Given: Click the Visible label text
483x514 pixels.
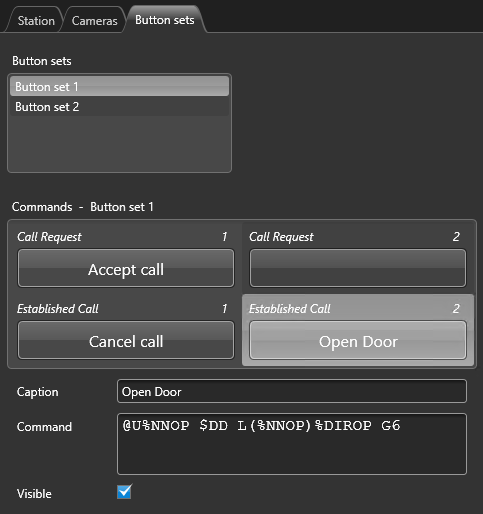Looking at the screenshot, I should click(x=34, y=494).
